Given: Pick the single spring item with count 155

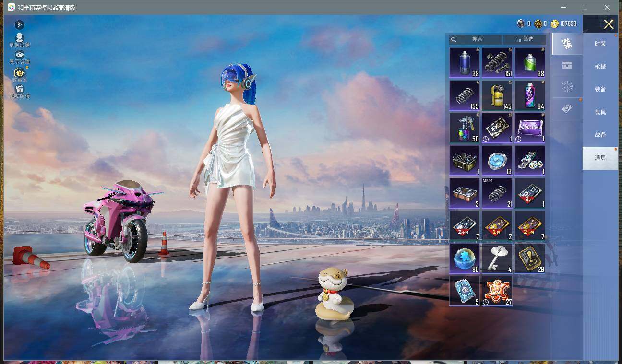Looking at the screenshot, I should pos(465,95).
